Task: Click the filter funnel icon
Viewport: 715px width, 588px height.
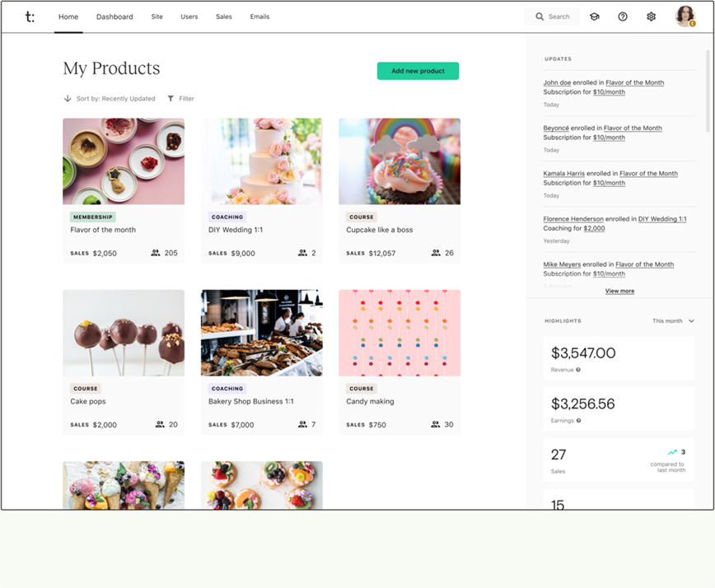Action: [x=171, y=99]
